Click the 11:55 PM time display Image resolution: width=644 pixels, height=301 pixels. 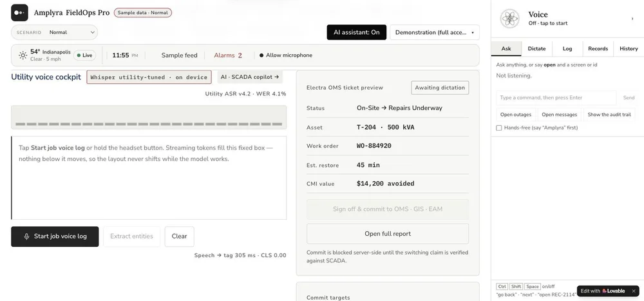pyautogui.click(x=125, y=55)
